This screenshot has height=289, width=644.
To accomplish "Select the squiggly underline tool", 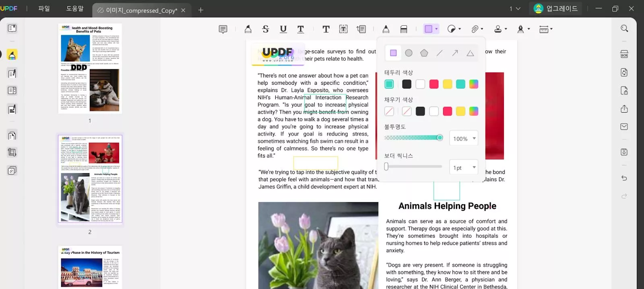I will (301, 29).
